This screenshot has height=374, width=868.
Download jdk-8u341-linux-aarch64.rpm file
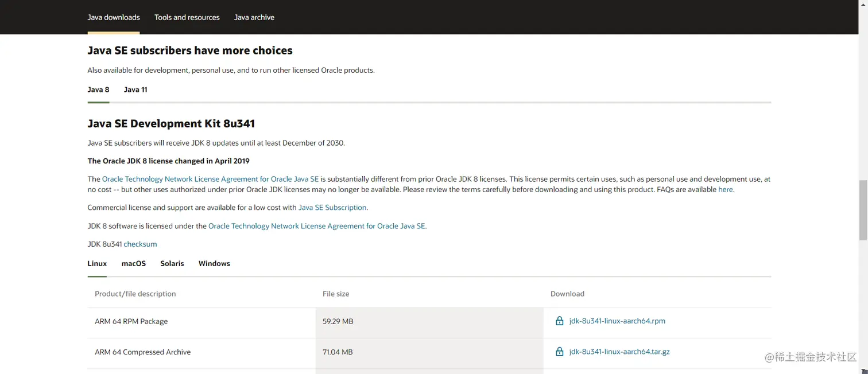click(617, 321)
